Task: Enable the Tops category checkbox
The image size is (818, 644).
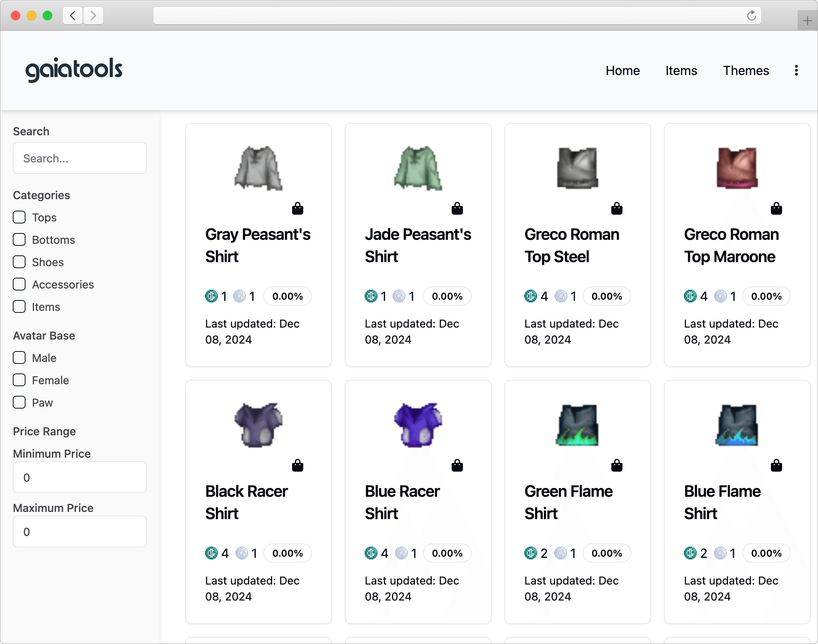Action: [19, 217]
